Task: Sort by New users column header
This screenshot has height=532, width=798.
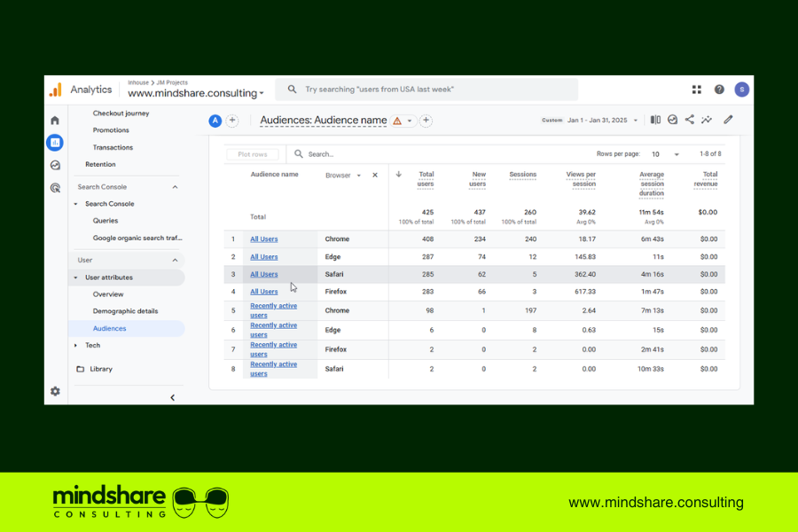Action: (x=477, y=179)
